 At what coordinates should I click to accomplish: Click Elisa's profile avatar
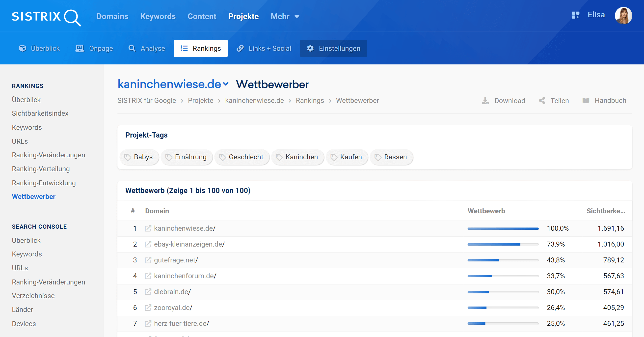click(623, 16)
